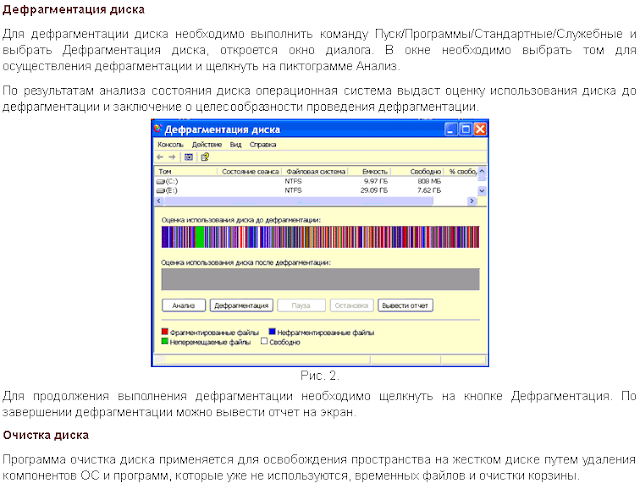Click the Рис. 2. figure caption
The width and height of the screenshot is (640, 489).
[320, 376]
